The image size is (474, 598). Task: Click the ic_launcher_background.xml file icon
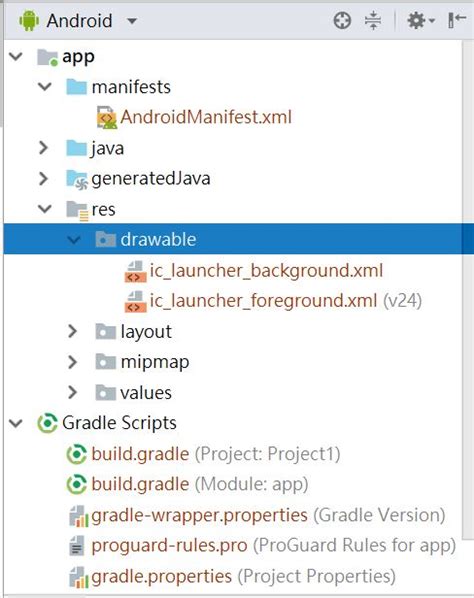(135, 271)
